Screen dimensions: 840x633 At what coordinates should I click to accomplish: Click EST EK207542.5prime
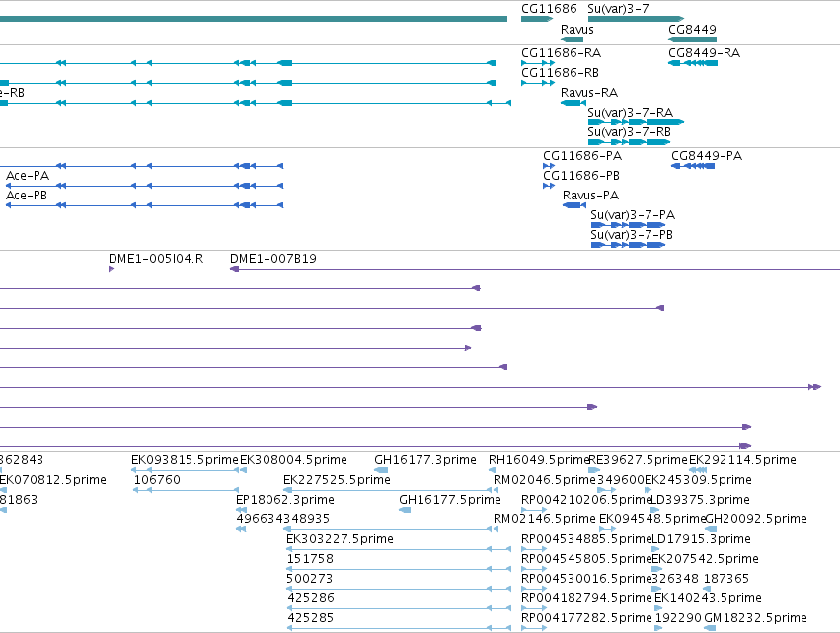[x=656, y=569]
